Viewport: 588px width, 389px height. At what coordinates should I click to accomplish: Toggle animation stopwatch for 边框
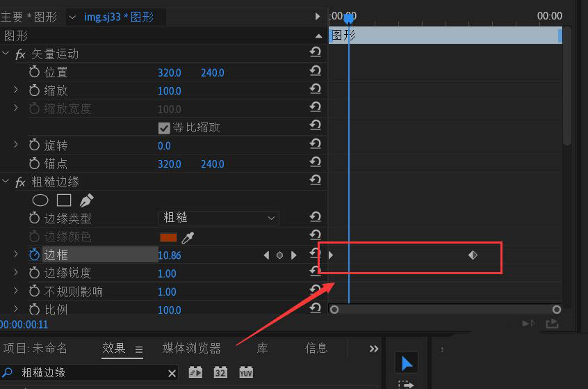pos(34,254)
